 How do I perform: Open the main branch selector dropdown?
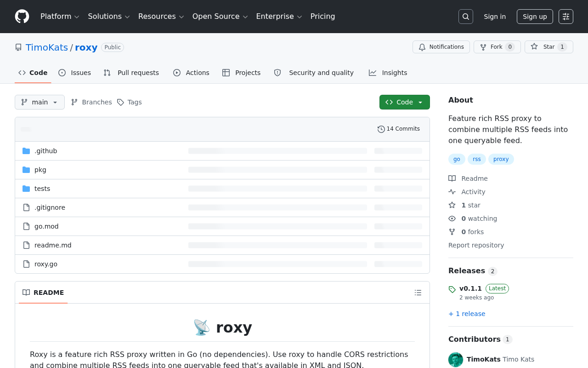40,102
